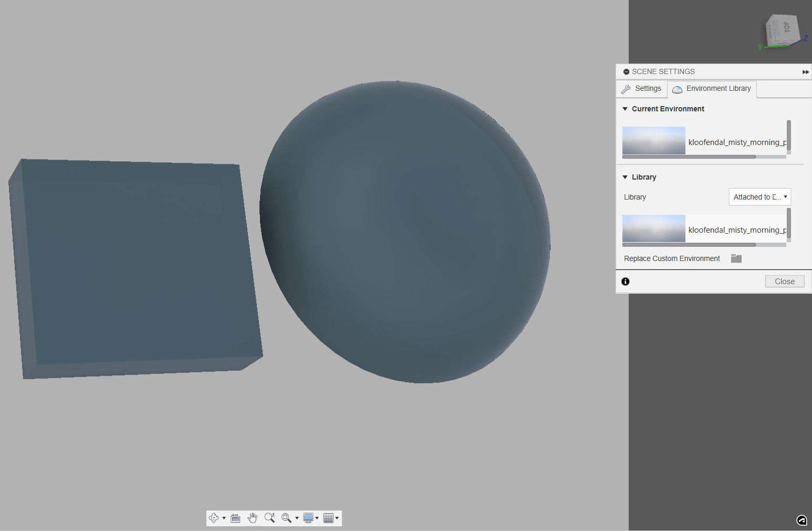Click the fast-forward arrows in Scene Settings header

[x=805, y=72]
